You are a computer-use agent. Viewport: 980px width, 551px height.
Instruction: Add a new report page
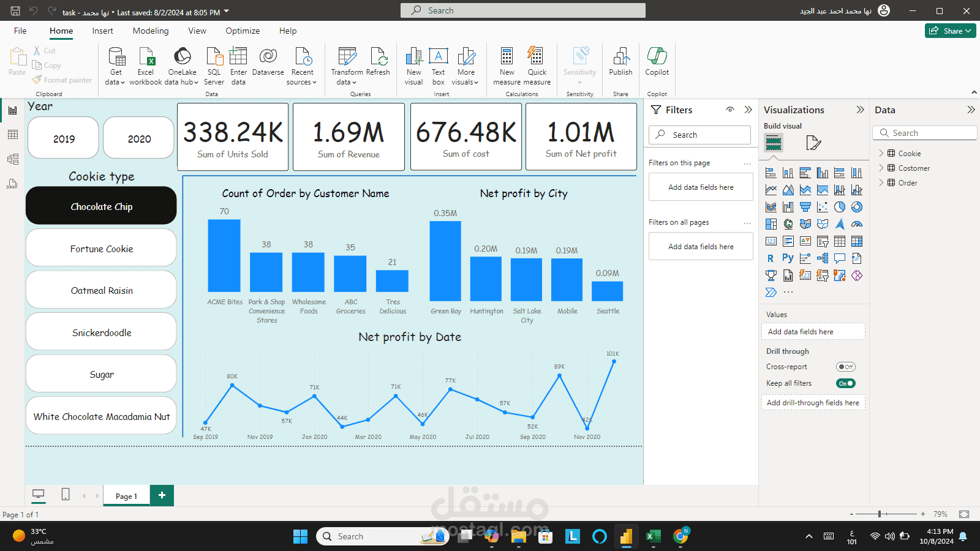[x=162, y=495]
